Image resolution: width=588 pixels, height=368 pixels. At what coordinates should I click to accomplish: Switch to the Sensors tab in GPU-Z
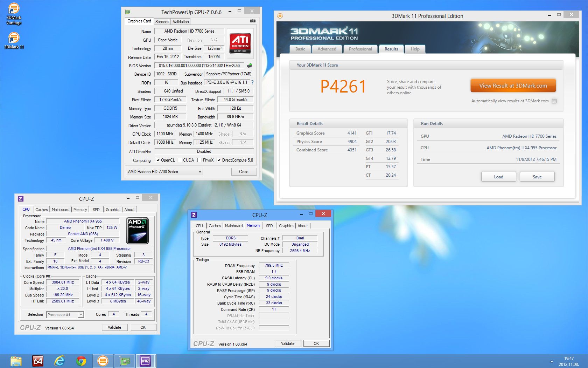[162, 22]
